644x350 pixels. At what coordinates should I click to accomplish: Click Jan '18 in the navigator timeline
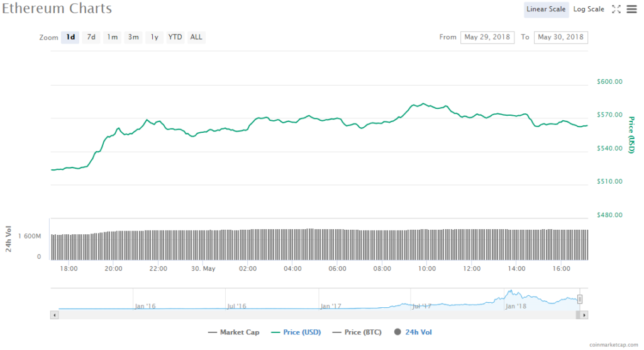pos(516,306)
